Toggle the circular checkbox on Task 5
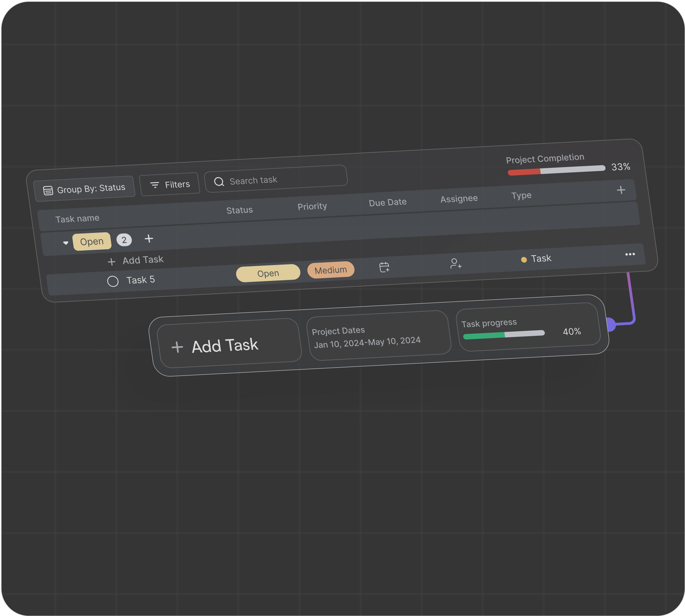The height and width of the screenshot is (616, 685). pos(112,279)
